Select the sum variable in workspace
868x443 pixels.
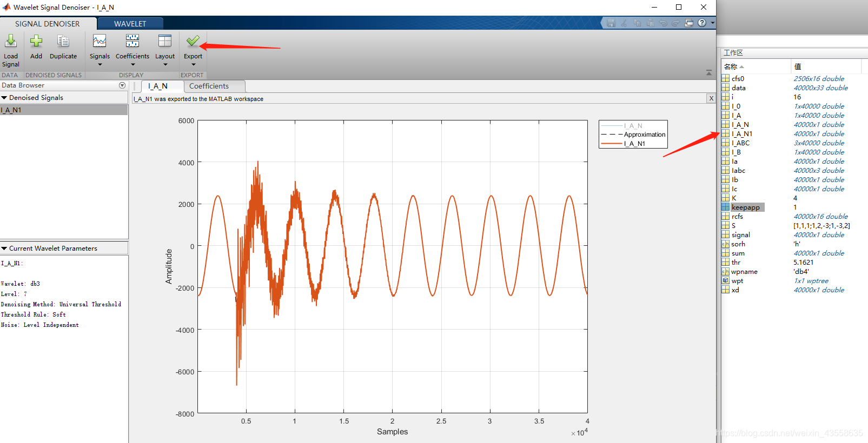[738, 253]
